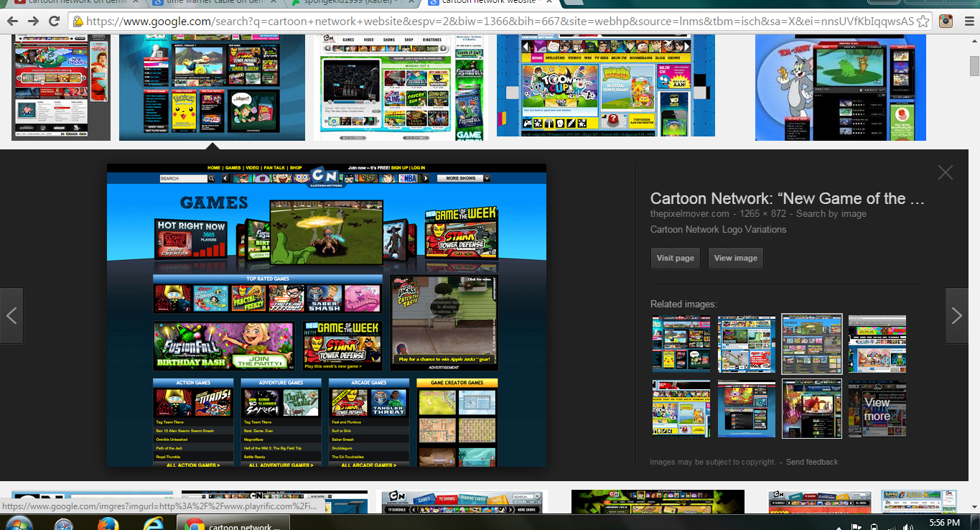Viewport: 980px width, 530px height.
Task: Open the red Cartoon Network site result thumbnail
Action: [61, 88]
